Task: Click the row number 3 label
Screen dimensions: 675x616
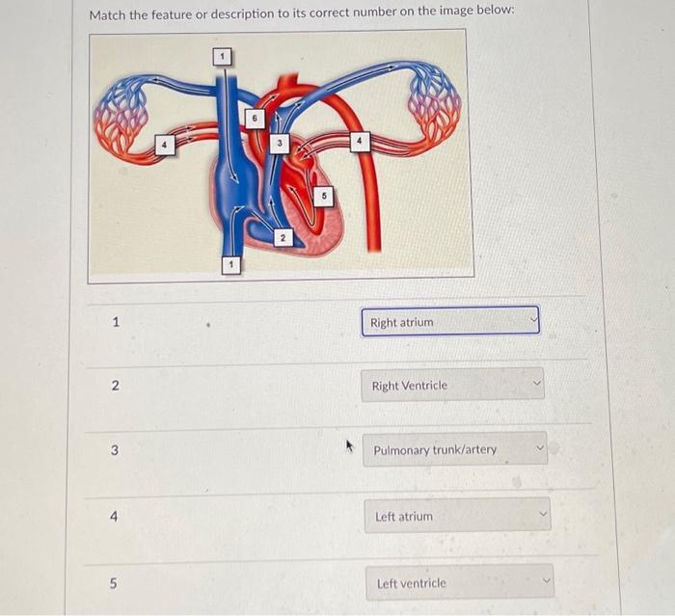Action: tap(114, 450)
